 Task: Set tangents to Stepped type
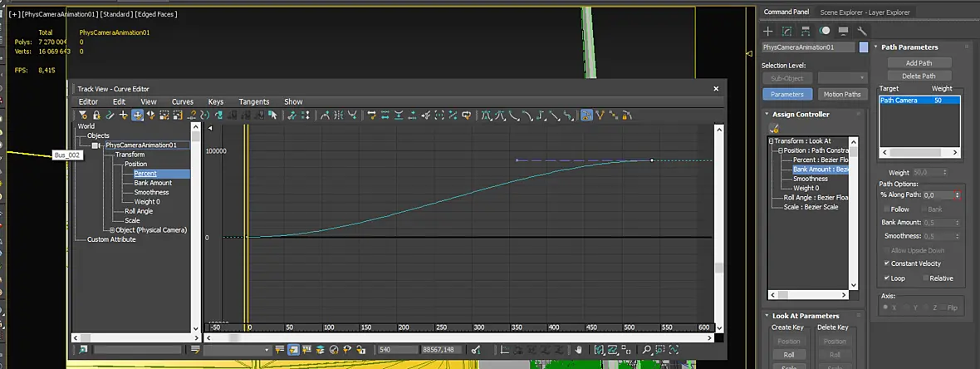541,115
